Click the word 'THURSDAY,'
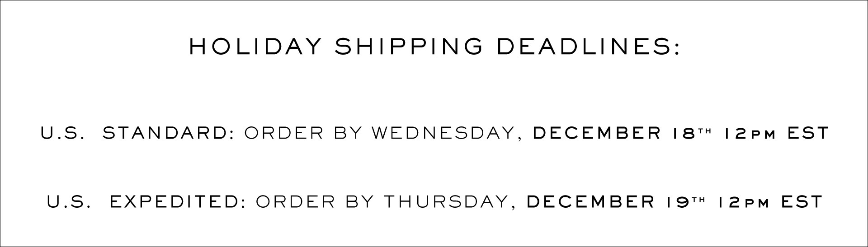 coord(450,202)
